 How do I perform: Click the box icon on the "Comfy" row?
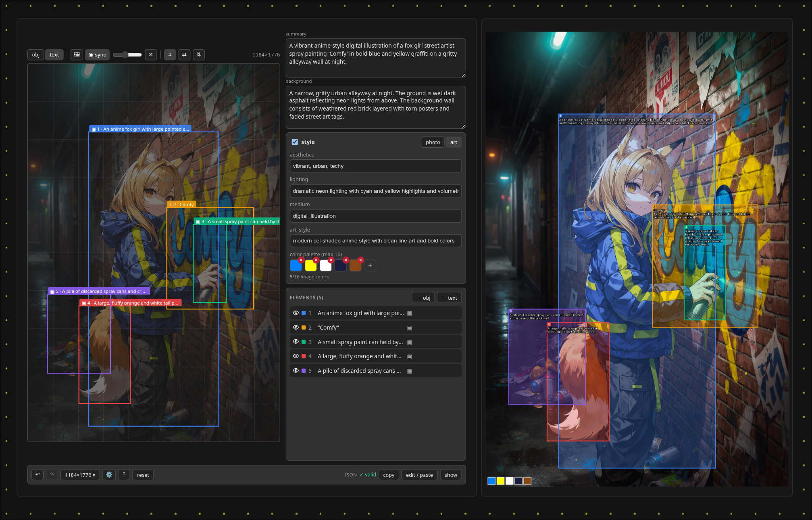click(x=410, y=328)
